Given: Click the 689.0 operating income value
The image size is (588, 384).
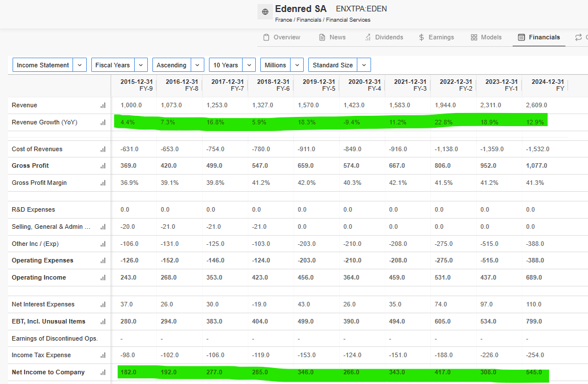Looking at the screenshot, I should (534, 278).
